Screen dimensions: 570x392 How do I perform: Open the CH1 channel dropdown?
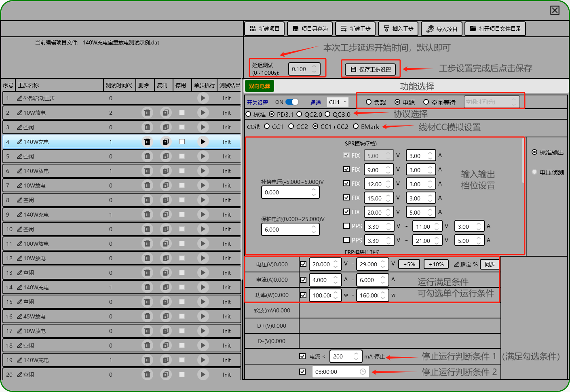tap(338, 102)
